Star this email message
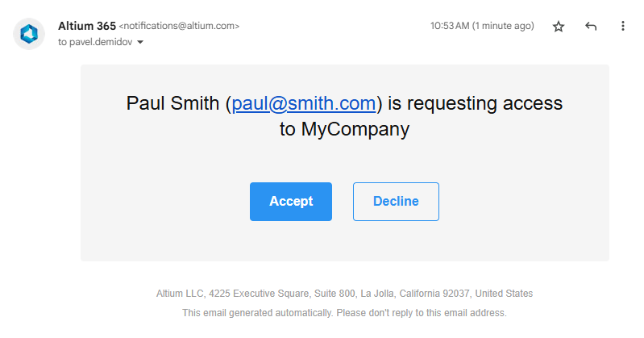 click(x=559, y=27)
